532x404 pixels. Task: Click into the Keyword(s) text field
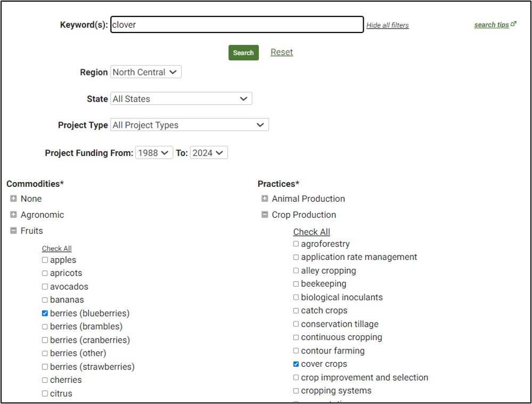tap(237, 24)
